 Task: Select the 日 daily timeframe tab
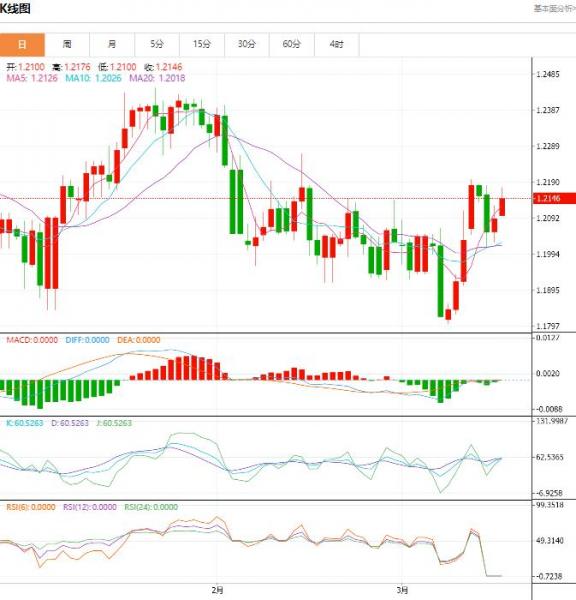coord(22,44)
